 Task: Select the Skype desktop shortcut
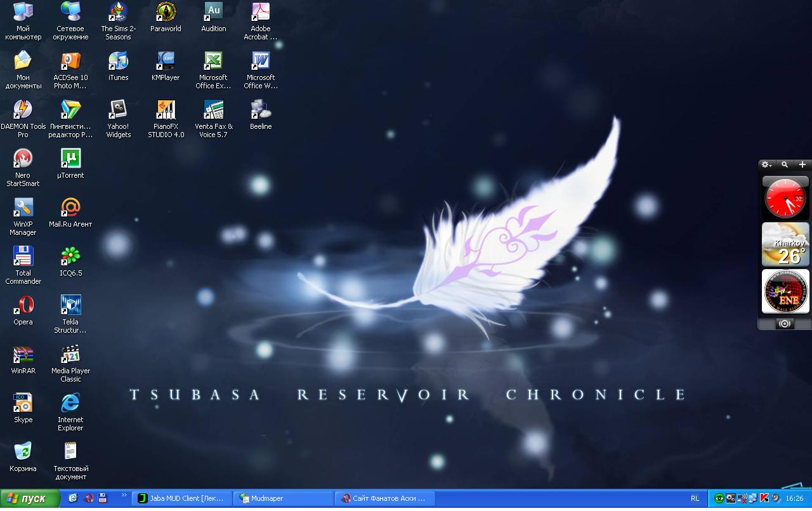(x=23, y=408)
